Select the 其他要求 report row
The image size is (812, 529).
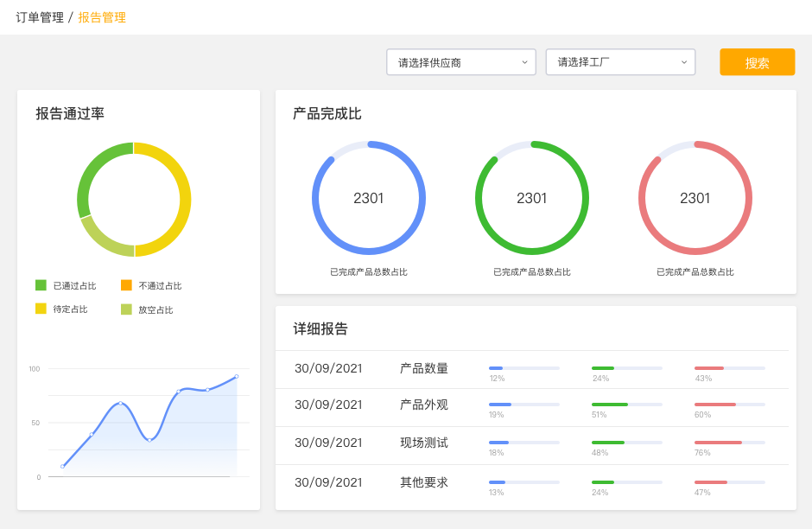click(x=424, y=482)
